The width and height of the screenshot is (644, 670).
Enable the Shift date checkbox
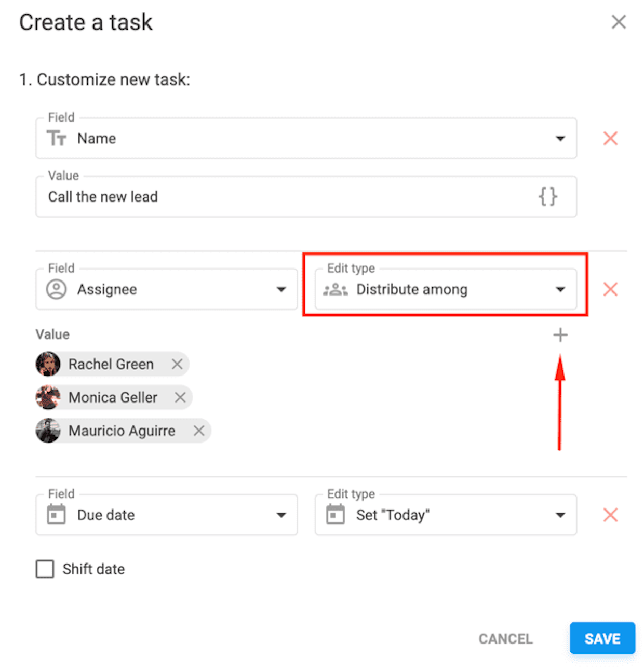point(45,569)
